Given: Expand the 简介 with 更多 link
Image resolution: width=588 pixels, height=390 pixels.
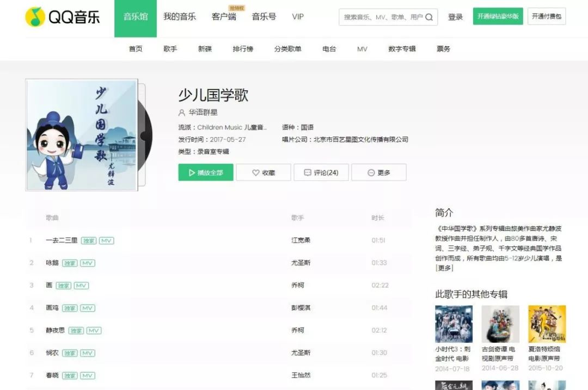Looking at the screenshot, I should 444,268.
